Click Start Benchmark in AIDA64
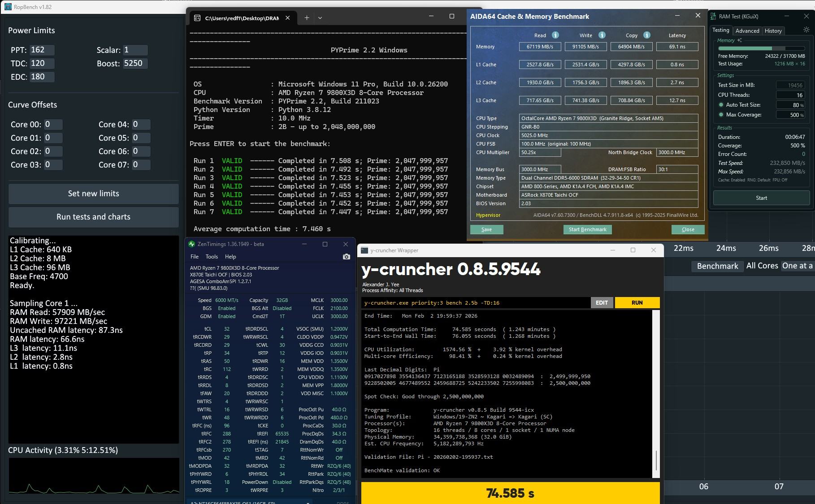The height and width of the screenshot is (504, 815). click(587, 229)
